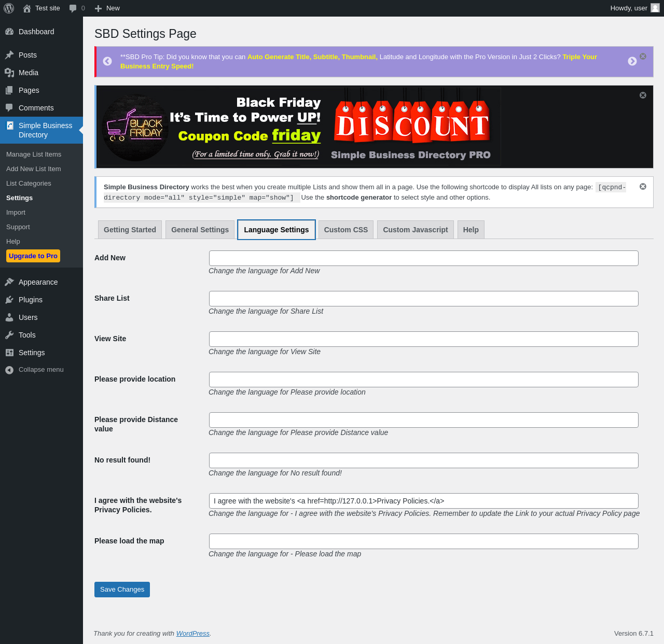
Task: Focus the Please provide location field
Action: click(424, 380)
